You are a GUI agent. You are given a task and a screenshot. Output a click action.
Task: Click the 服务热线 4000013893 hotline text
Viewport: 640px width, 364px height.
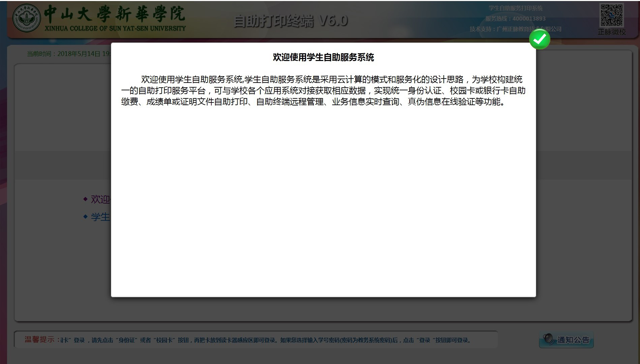click(x=515, y=19)
